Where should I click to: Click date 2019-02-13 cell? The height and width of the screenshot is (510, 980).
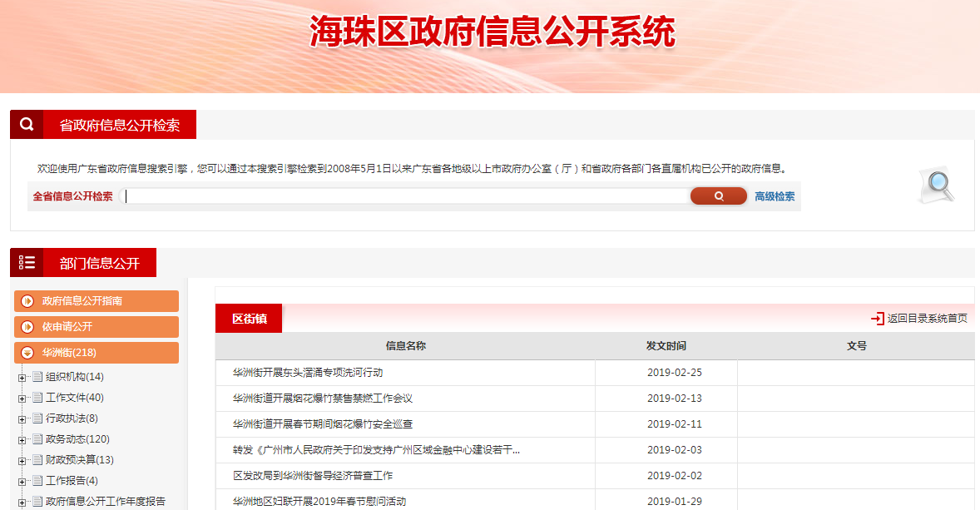(675, 399)
